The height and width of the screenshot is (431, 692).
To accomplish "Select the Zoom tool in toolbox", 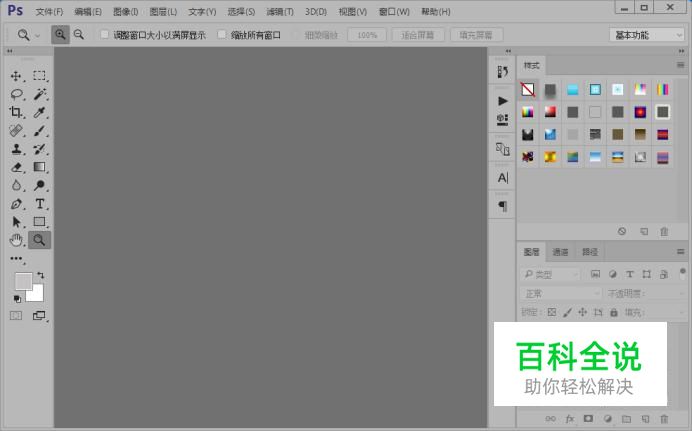I will (x=39, y=240).
